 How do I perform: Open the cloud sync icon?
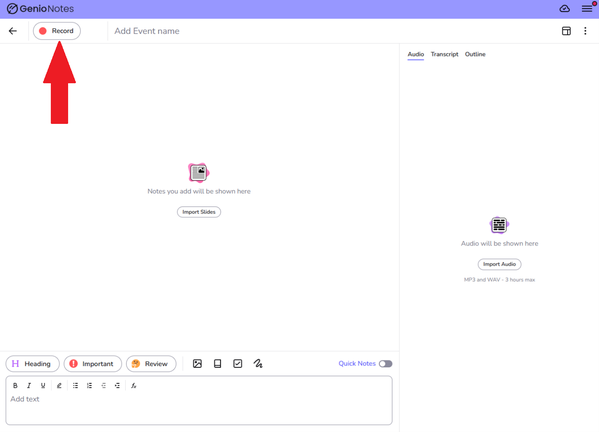point(565,8)
